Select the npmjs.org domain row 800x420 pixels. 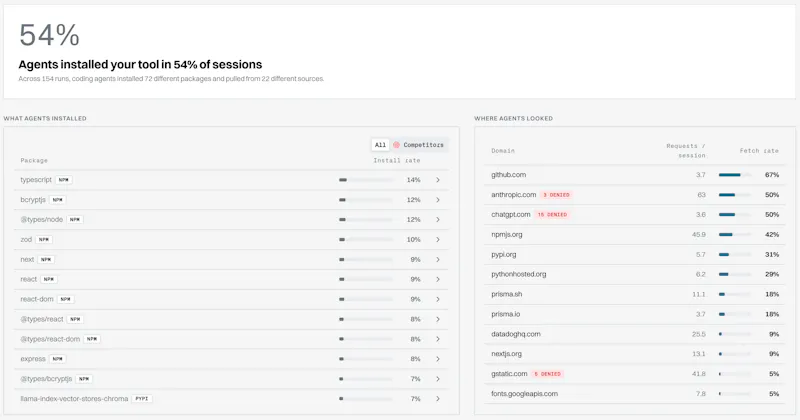[x=635, y=235]
